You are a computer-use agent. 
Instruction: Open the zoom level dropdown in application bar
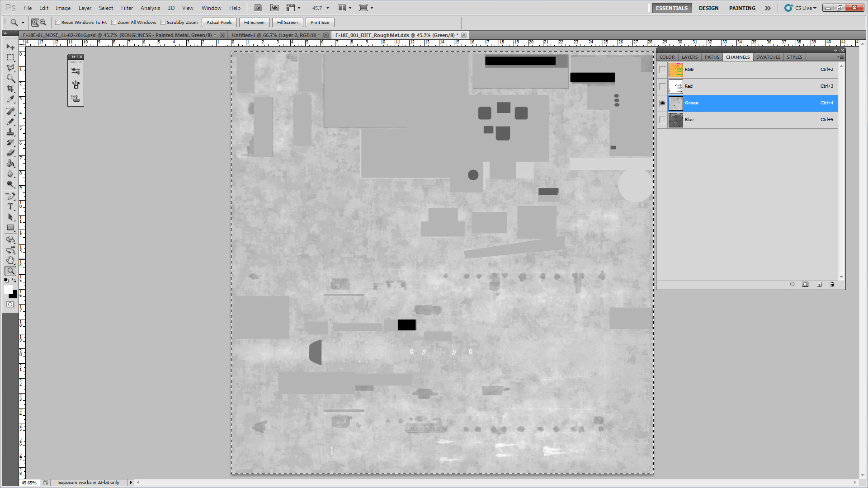tap(328, 8)
